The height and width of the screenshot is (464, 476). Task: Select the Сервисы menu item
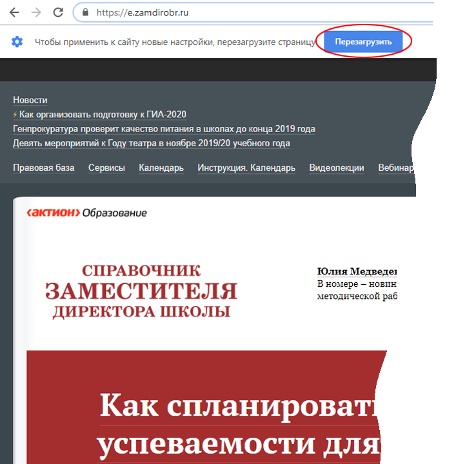(106, 168)
